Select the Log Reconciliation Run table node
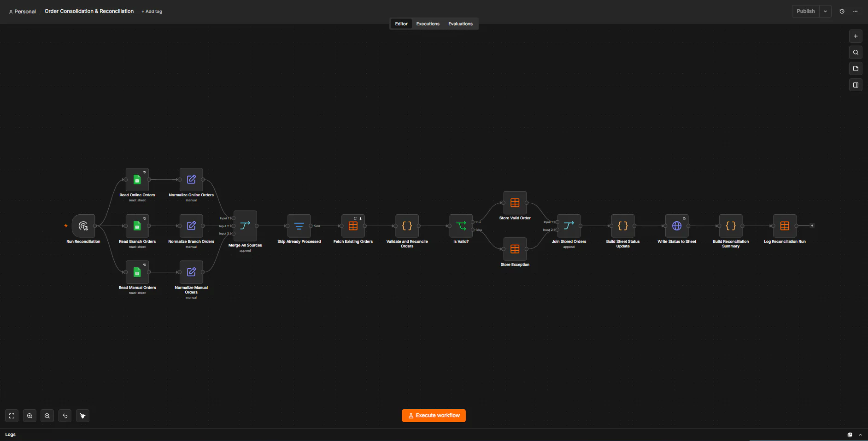 click(x=785, y=226)
